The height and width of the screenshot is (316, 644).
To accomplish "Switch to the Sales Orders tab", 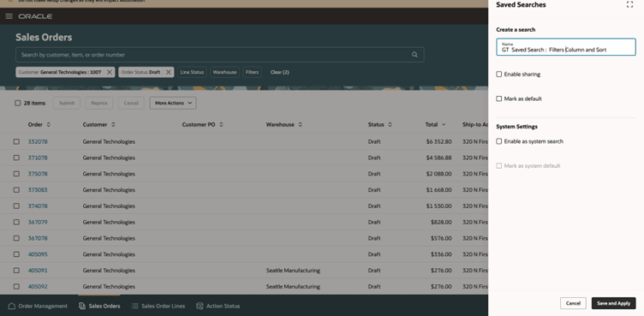I will 99,306.
